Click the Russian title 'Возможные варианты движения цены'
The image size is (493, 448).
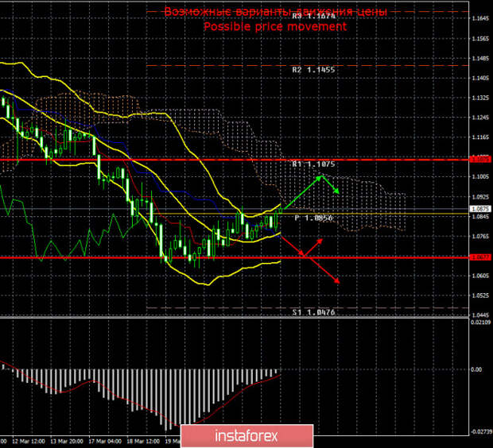[275, 12]
